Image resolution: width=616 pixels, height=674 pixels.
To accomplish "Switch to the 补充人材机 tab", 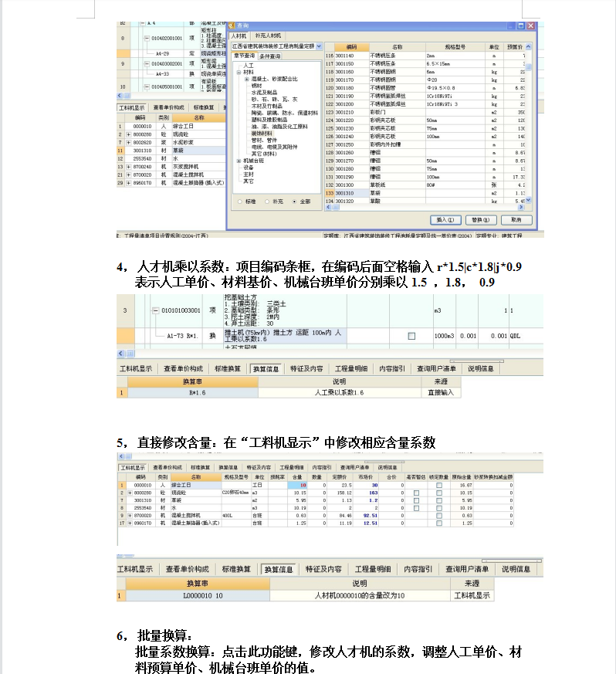I will (x=268, y=36).
